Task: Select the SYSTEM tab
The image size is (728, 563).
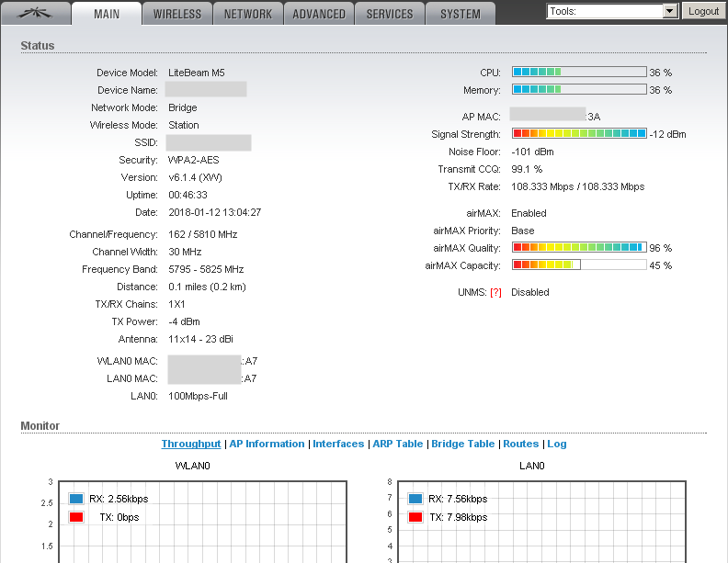Action: (461, 14)
